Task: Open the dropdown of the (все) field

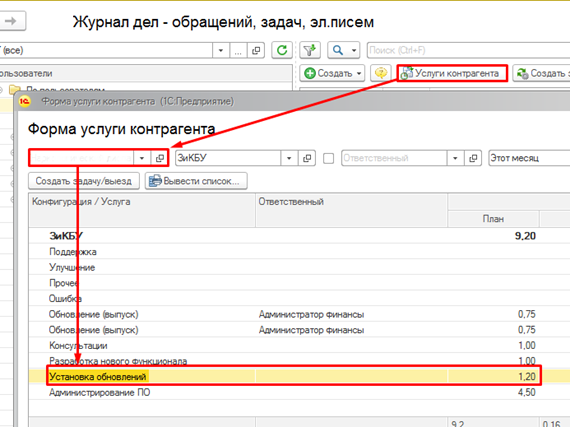Action: click(221, 51)
